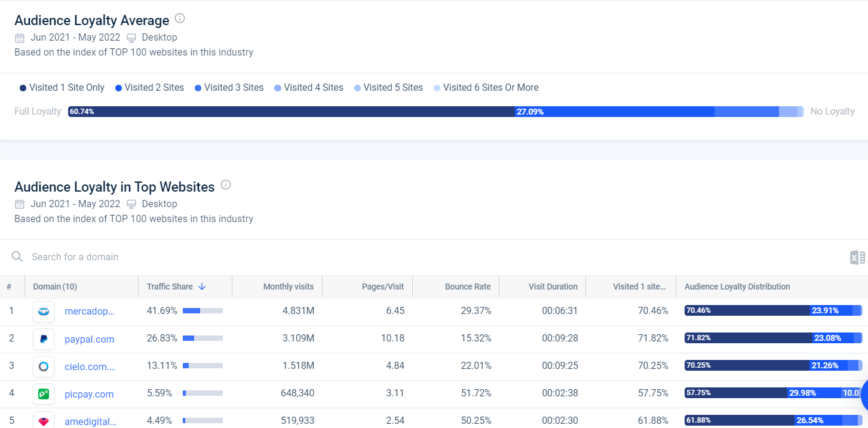Toggle 'Visited 6 Sites Or More' legend item
The width and height of the screenshot is (868, 428).
[486, 88]
